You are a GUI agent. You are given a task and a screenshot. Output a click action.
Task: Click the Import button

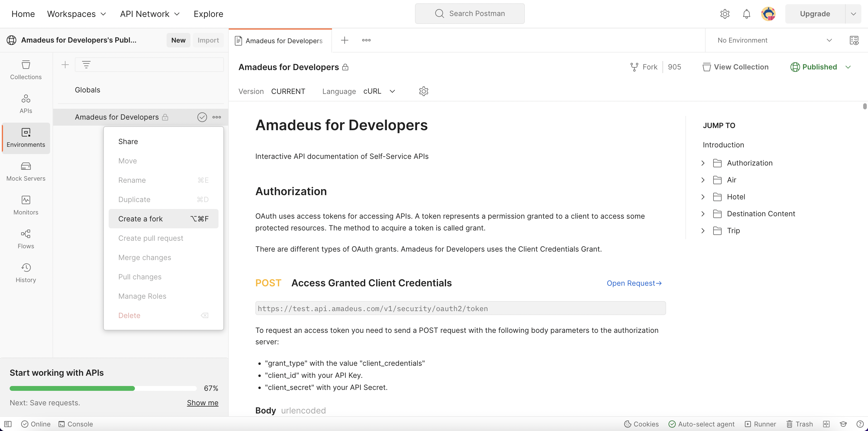pos(208,40)
